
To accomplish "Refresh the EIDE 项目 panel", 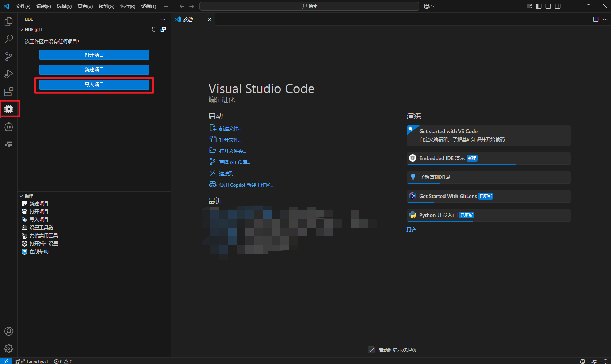I will pos(154,30).
